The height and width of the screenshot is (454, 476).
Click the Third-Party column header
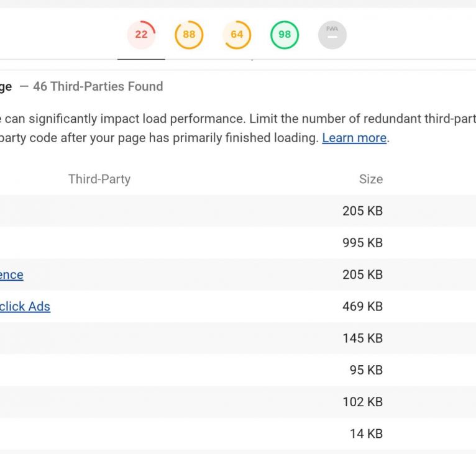point(99,179)
